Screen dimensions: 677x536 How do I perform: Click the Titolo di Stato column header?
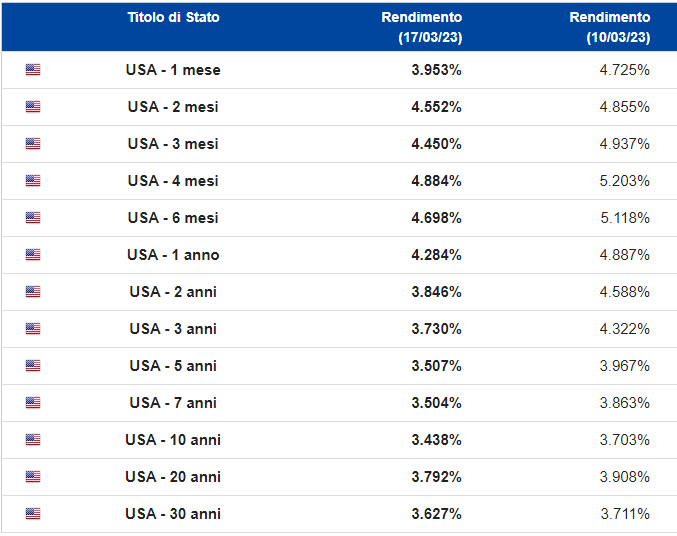tap(173, 18)
